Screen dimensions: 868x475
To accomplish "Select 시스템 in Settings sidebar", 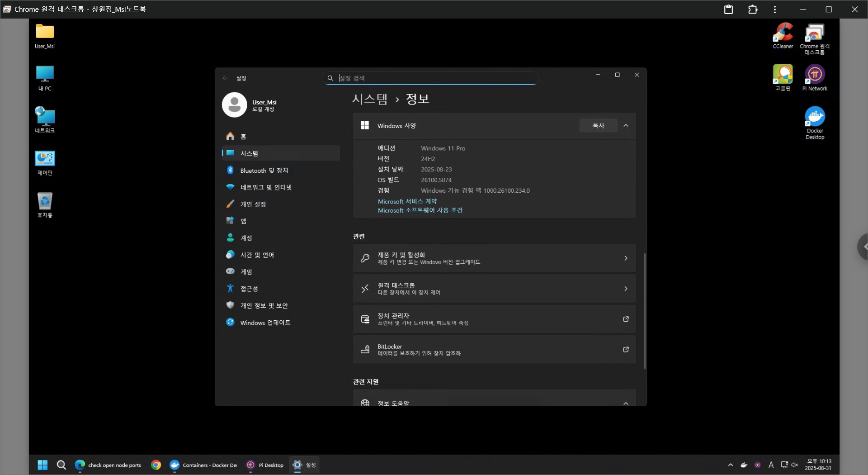I will [x=281, y=153].
